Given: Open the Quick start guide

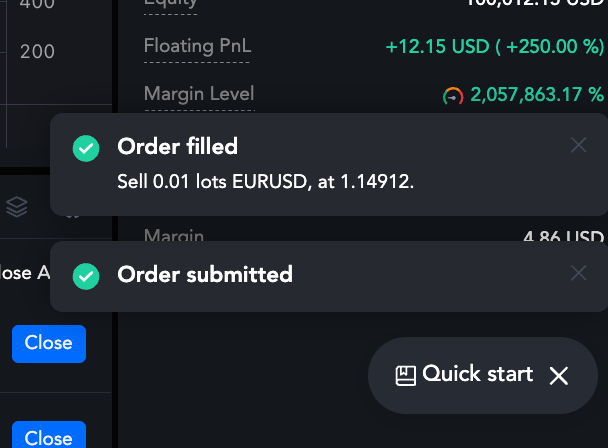Looking at the screenshot, I should [x=477, y=374].
